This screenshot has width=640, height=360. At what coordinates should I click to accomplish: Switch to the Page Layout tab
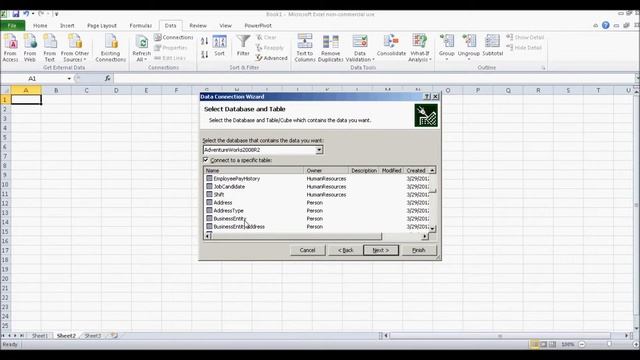[102, 26]
